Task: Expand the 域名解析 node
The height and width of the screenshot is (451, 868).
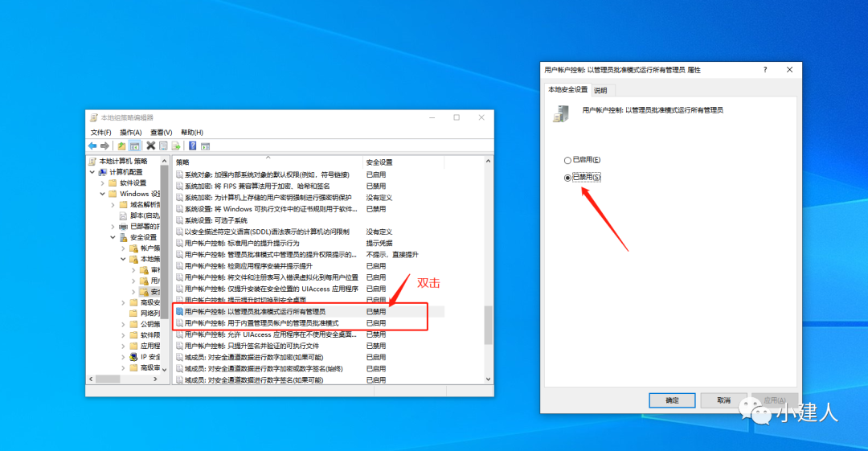Action: (x=113, y=205)
